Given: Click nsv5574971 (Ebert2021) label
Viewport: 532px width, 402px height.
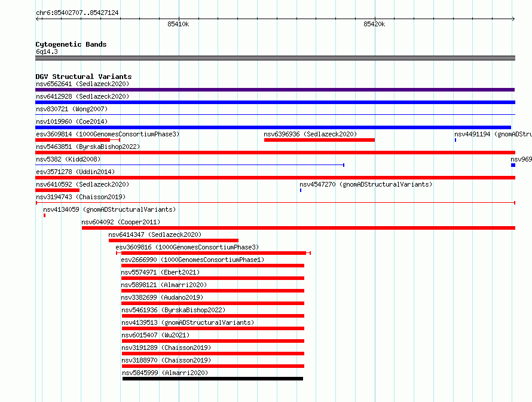Looking at the screenshot, I should pos(160,272).
